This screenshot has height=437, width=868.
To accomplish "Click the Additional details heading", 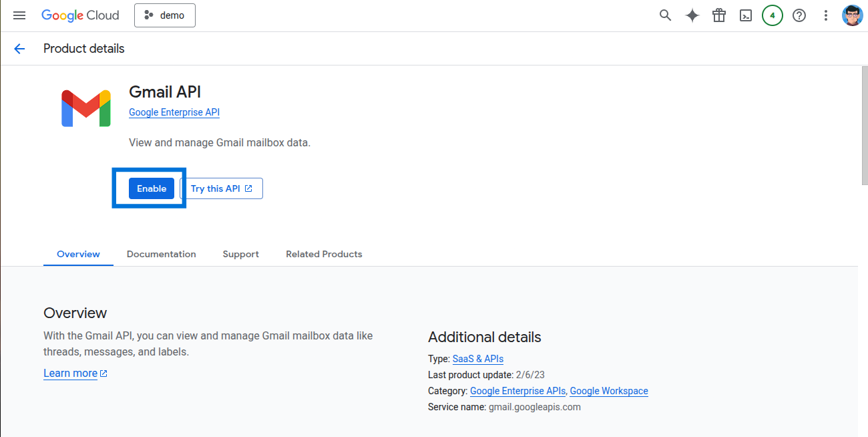I will [x=485, y=337].
